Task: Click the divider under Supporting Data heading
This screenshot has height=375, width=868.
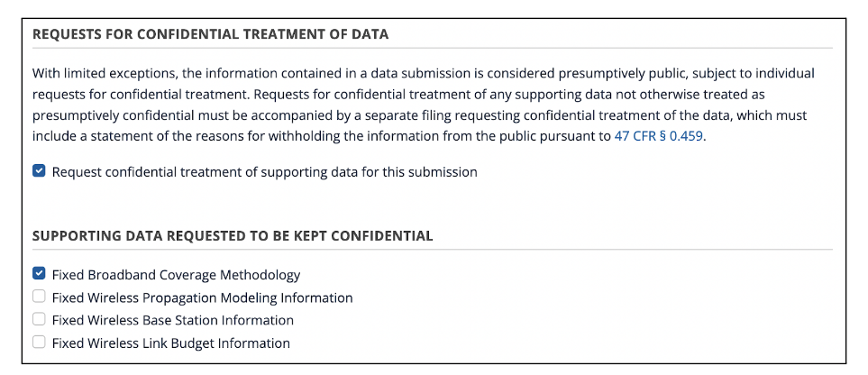Action: 433,250
